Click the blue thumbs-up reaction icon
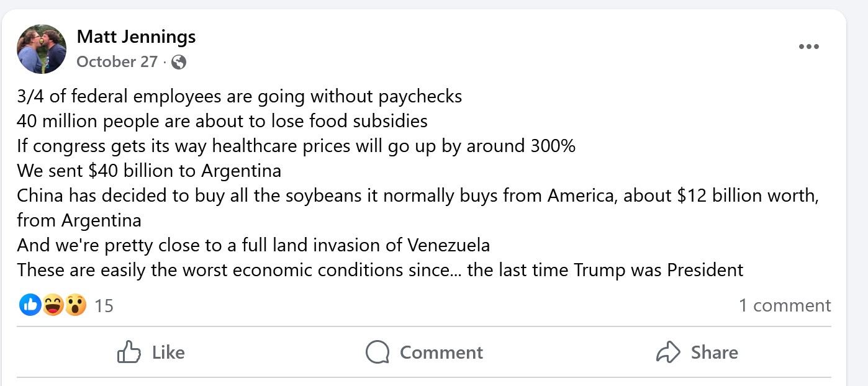Image resolution: width=868 pixels, height=386 pixels. pyautogui.click(x=30, y=305)
